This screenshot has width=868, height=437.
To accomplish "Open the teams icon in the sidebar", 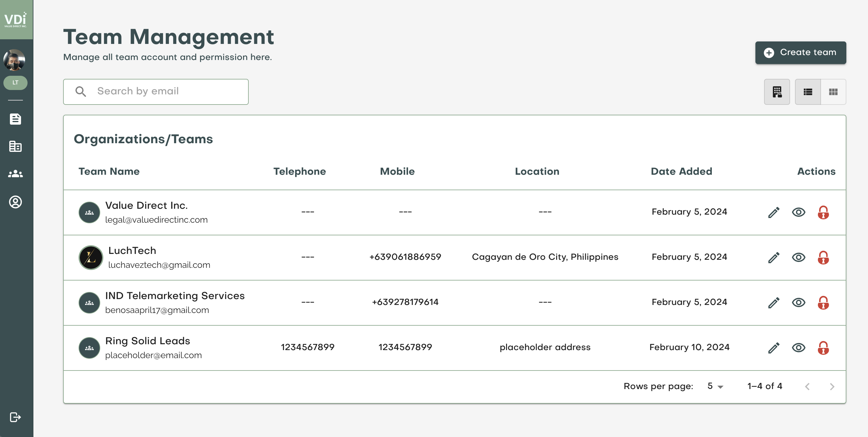I will pyautogui.click(x=15, y=174).
